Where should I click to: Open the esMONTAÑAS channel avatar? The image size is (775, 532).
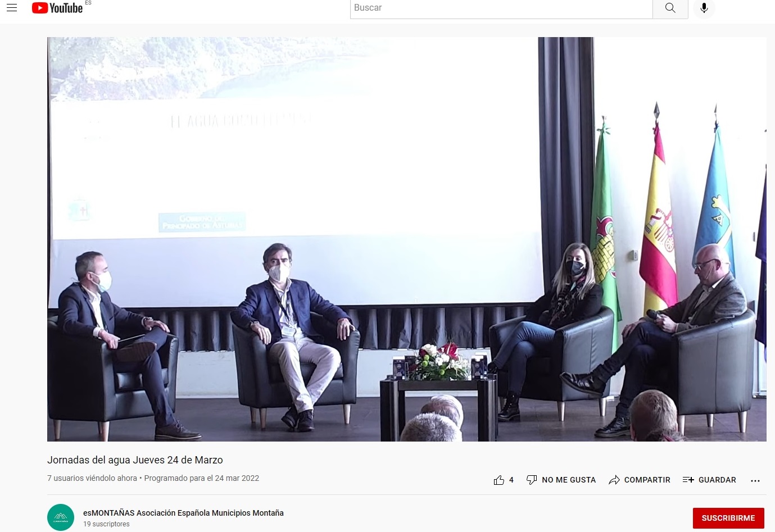tap(61, 517)
